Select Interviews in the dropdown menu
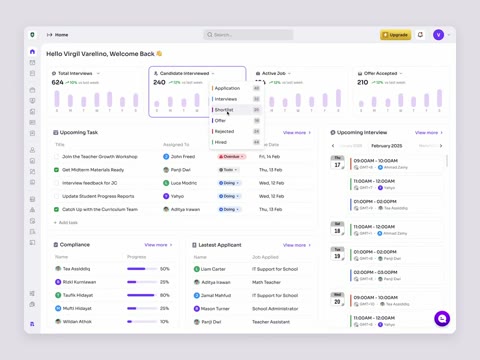 236,99
